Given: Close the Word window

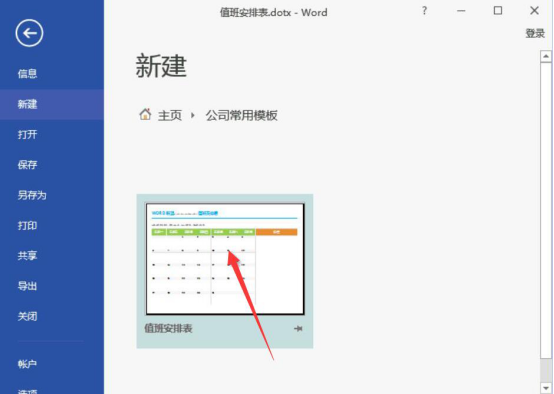Looking at the screenshot, I should (x=535, y=11).
